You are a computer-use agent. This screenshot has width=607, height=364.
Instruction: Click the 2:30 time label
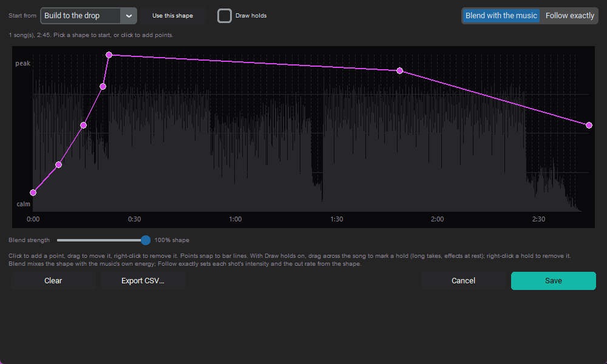click(x=538, y=220)
